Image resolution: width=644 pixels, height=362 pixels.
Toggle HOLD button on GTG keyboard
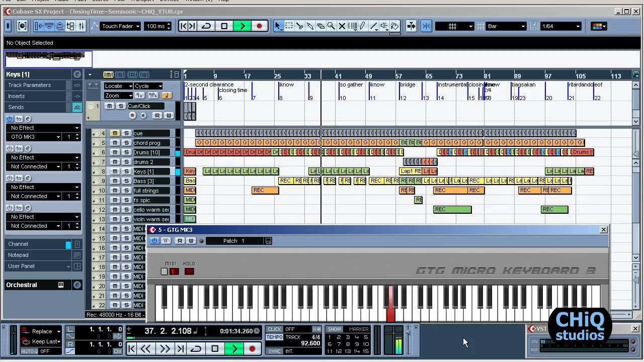pos(189,271)
